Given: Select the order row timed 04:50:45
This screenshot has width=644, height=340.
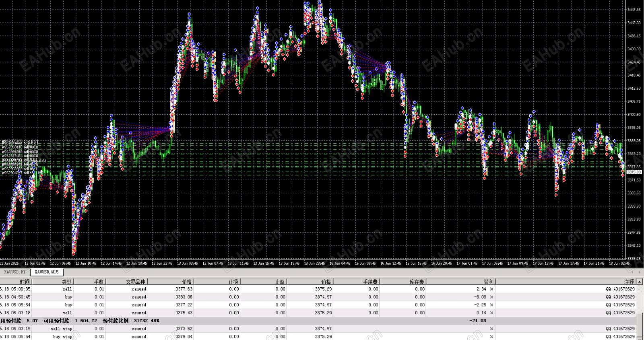Looking at the screenshot, I should (x=318, y=297).
